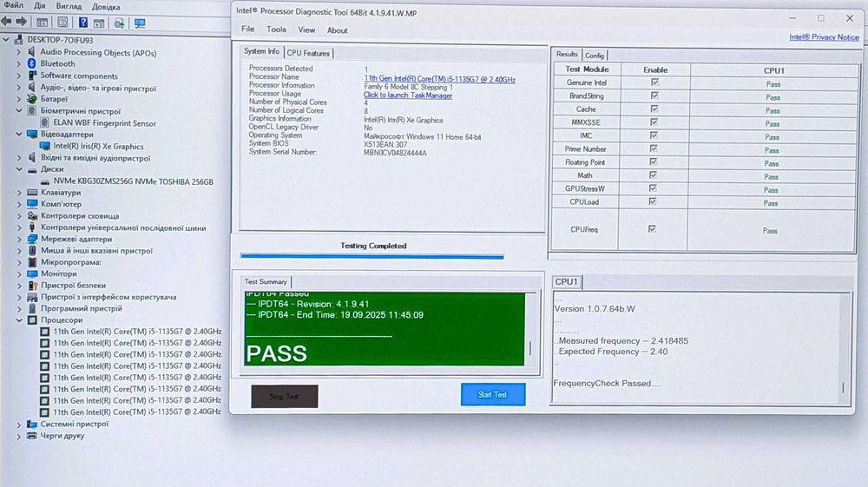
Task: Open the File menu in Intel Diagnostic Tool
Action: point(247,29)
